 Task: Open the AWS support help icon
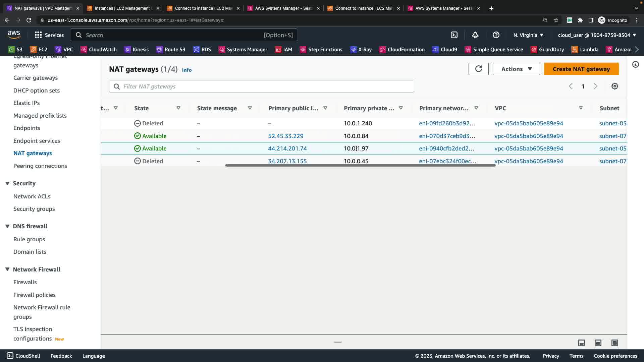pyautogui.click(x=496, y=35)
